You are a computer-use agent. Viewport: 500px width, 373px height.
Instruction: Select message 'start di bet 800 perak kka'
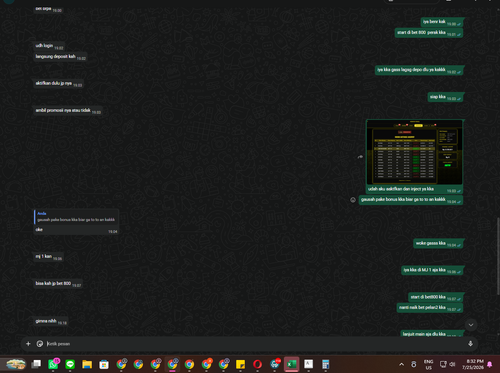(x=429, y=33)
